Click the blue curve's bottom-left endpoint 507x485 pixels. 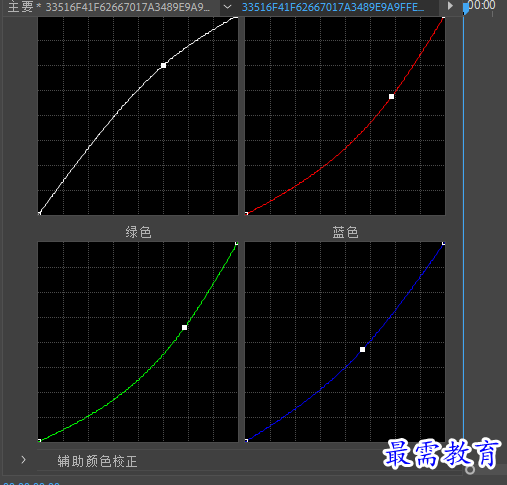click(x=246, y=440)
